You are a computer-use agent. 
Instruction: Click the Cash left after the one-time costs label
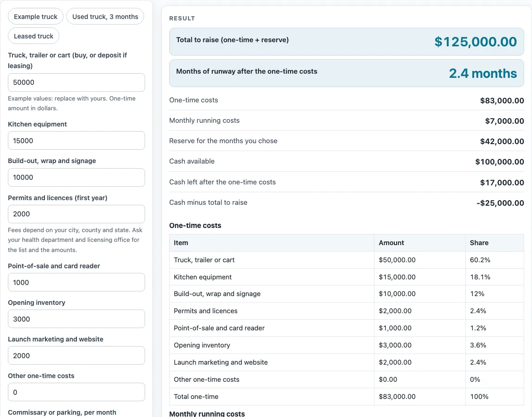222,182
